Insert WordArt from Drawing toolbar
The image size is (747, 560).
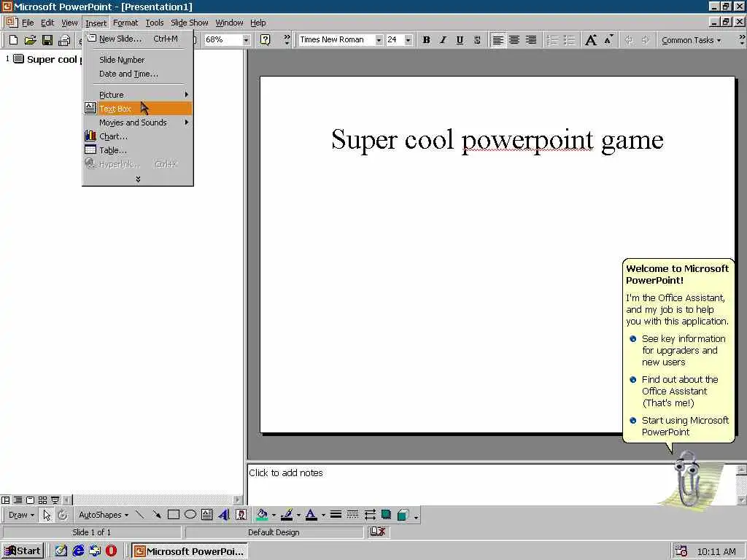coord(223,515)
